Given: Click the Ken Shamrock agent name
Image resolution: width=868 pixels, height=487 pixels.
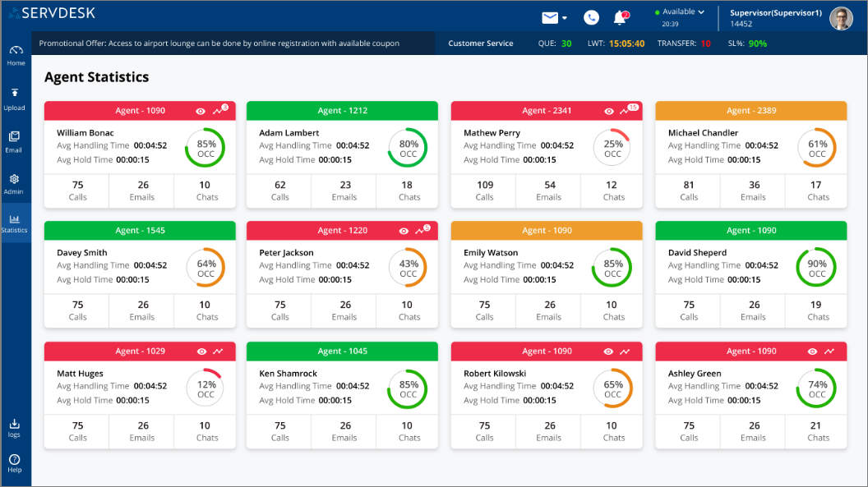Looking at the screenshot, I should [x=288, y=374].
